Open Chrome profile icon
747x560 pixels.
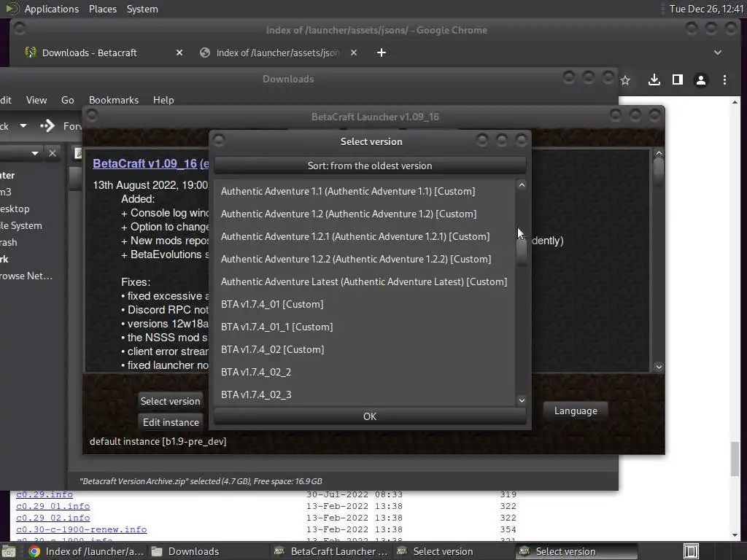tap(701, 80)
